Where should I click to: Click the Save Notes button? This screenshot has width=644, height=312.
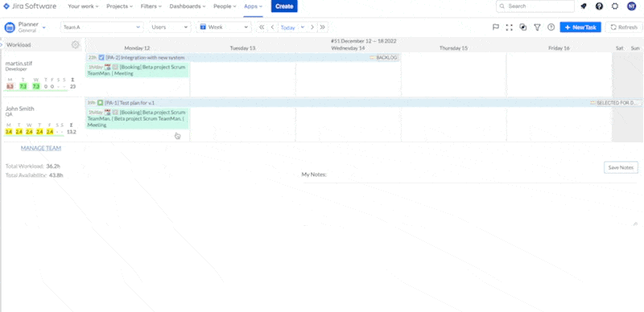tap(621, 167)
